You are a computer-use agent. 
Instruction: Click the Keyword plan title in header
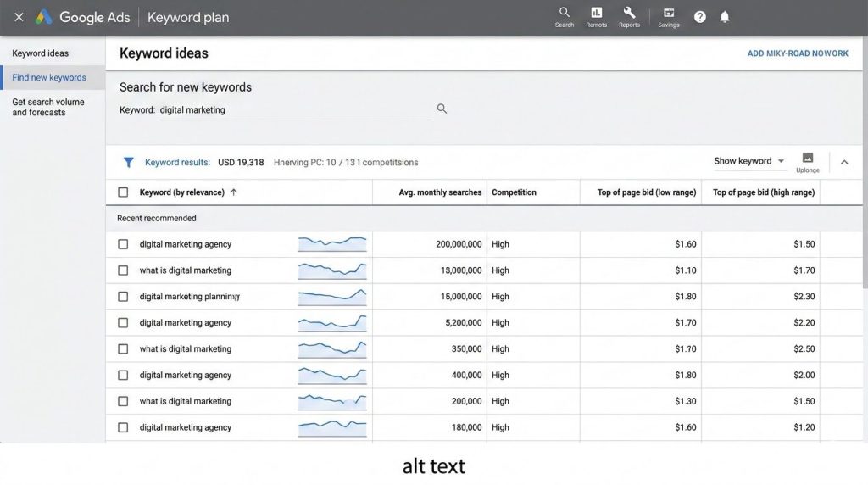pyautogui.click(x=188, y=17)
